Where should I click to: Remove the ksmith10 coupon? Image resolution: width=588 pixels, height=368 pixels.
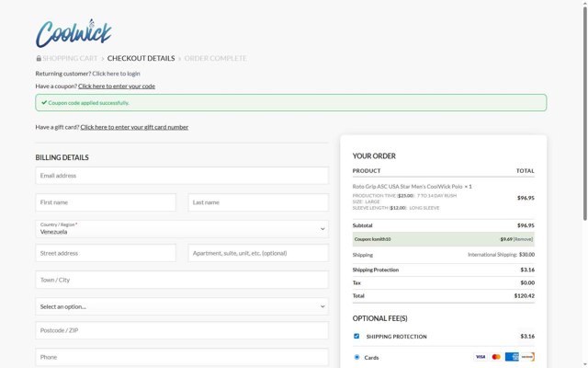pos(523,239)
